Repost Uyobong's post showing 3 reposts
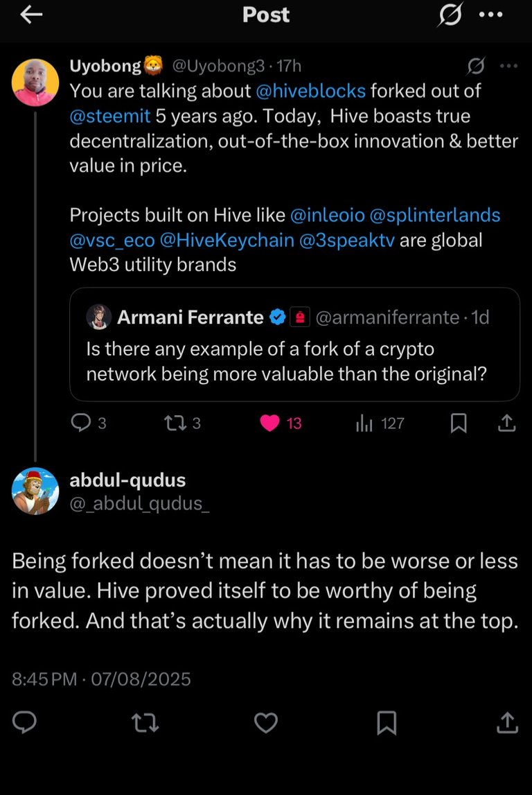532x795 pixels. click(183, 423)
